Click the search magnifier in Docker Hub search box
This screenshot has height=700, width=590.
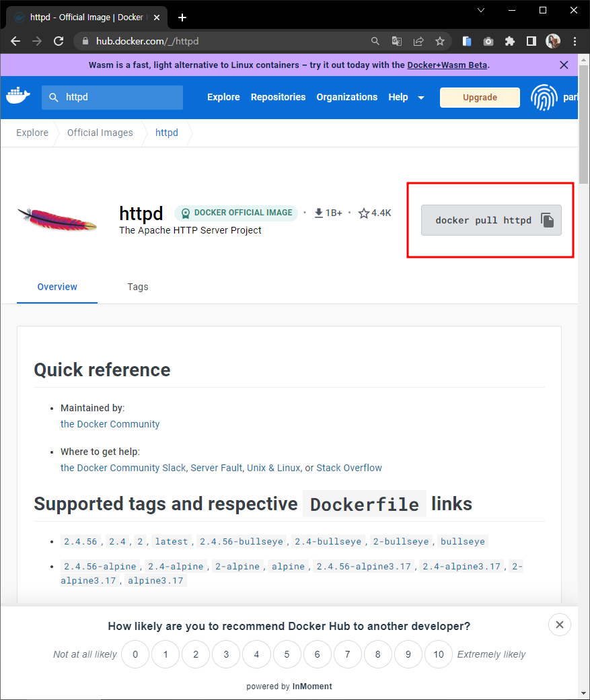pos(54,98)
